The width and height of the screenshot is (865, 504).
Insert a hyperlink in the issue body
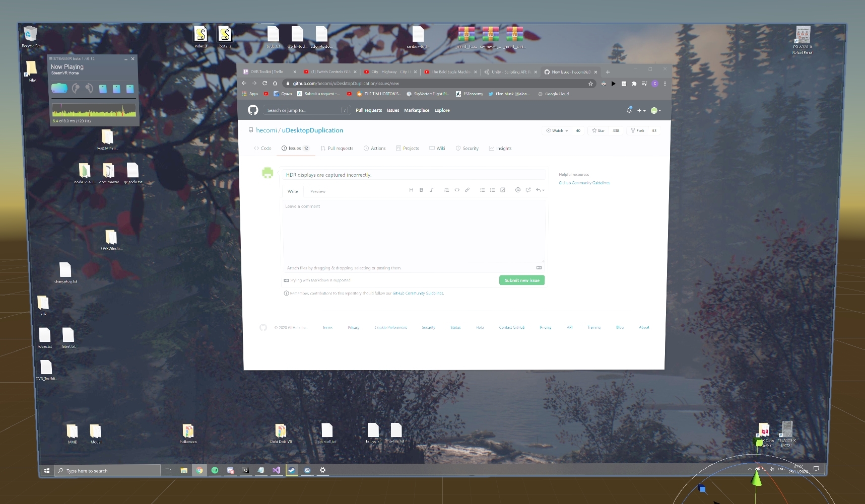coord(467,190)
